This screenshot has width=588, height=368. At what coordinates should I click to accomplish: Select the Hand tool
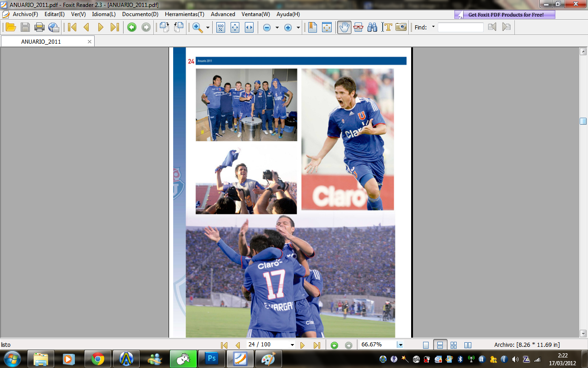pyautogui.click(x=344, y=27)
